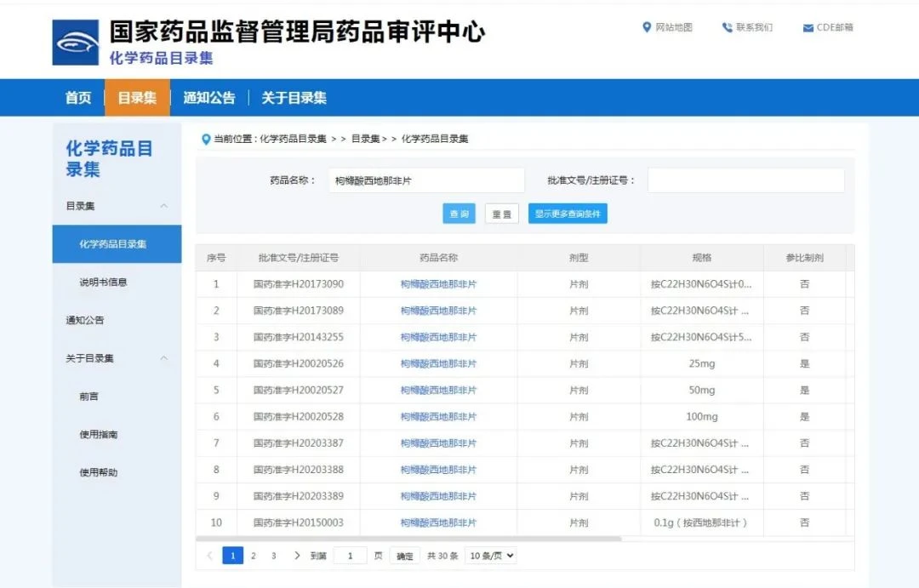Click the next page arrow
Screen dimensions: 919x588
tap(297, 556)
